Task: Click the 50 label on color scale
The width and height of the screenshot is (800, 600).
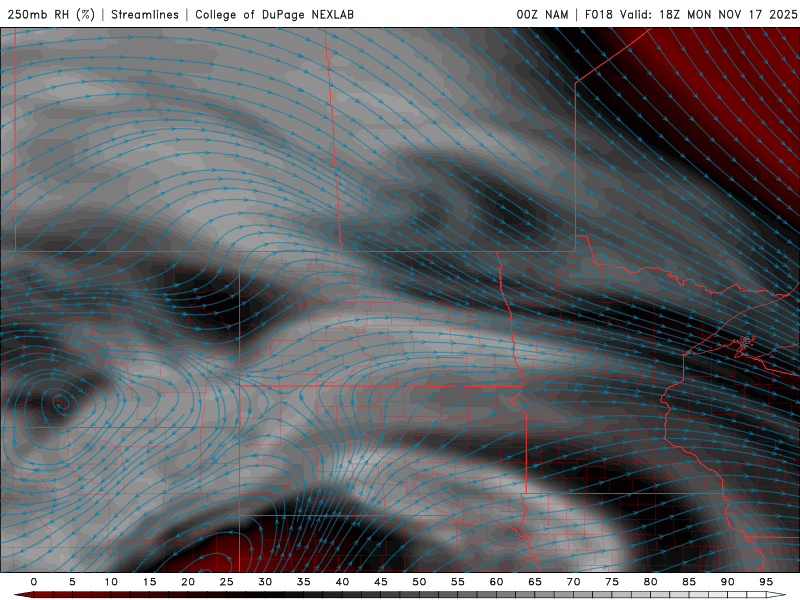Action: tap(419, 582)
